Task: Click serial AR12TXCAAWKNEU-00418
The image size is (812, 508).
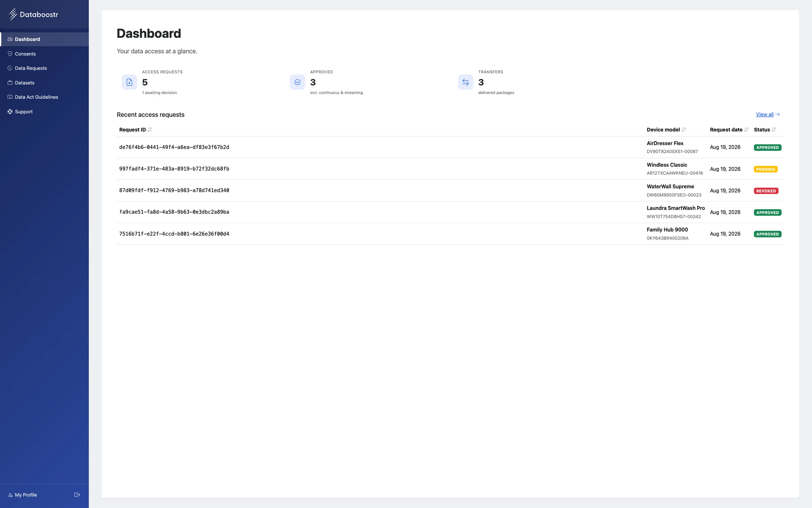Action: pyautogui.click(x=675, y=173)
